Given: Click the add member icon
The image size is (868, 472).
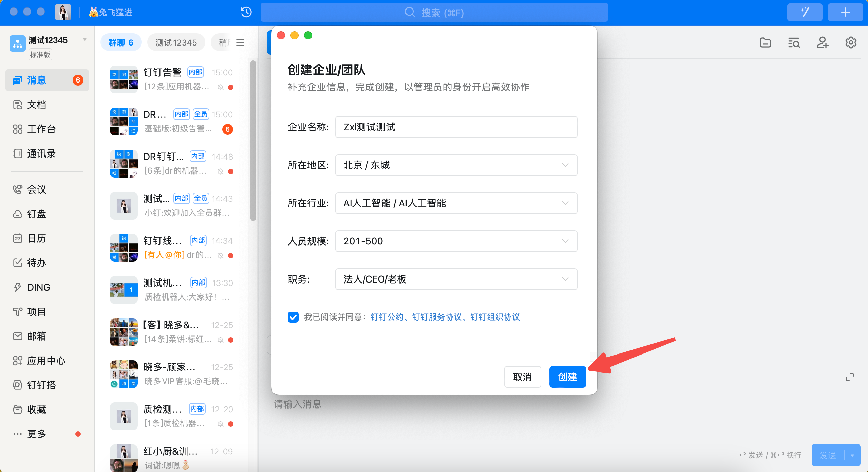Looking at the screenshot, I should (x=823, y=43).
